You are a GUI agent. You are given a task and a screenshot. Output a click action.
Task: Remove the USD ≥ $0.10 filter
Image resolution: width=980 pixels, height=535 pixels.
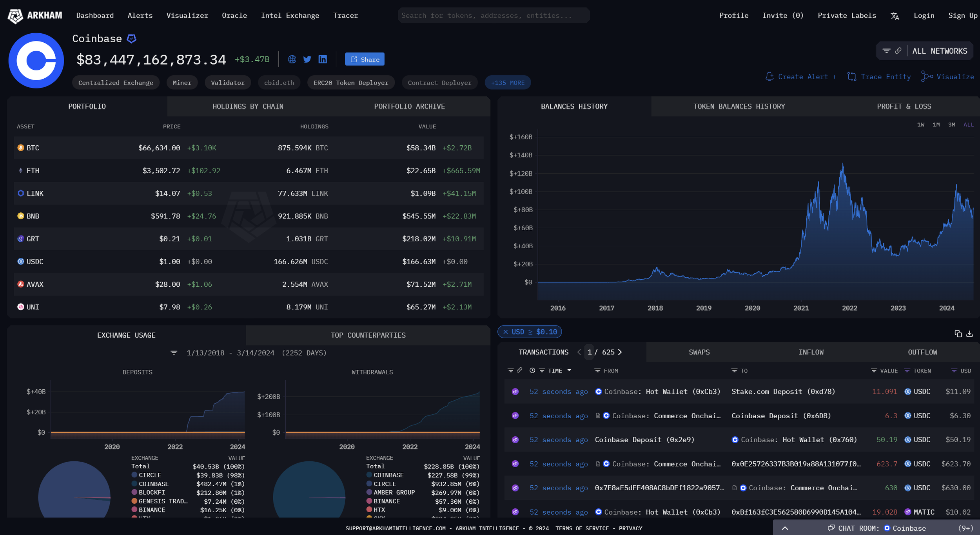coord(505,332)
